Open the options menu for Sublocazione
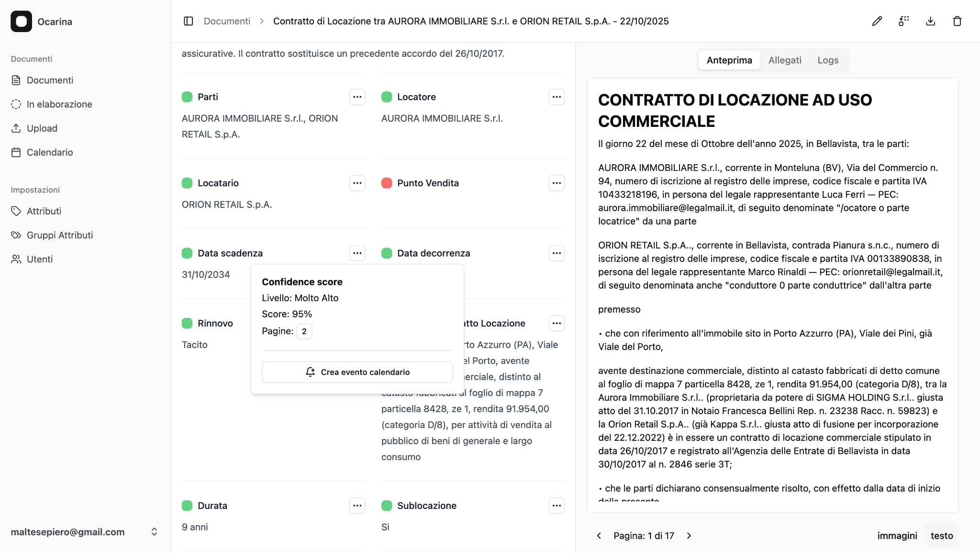980x553 pixels. click(x=557, y=505)
